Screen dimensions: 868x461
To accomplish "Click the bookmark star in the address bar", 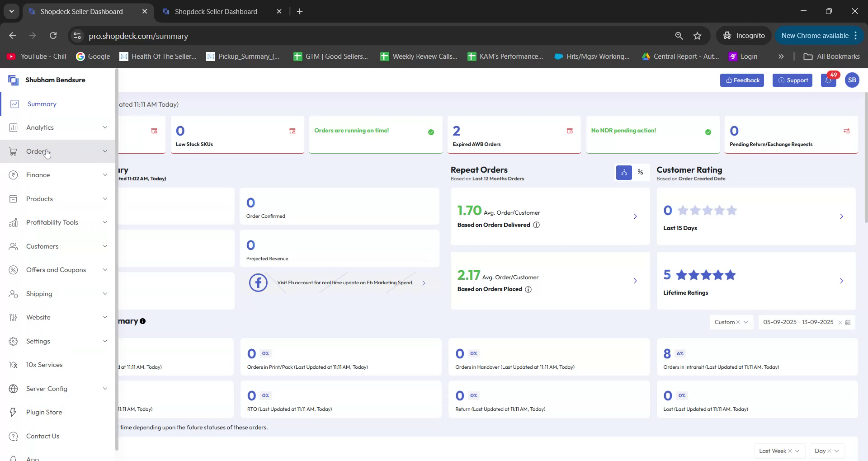I will 698,35.
